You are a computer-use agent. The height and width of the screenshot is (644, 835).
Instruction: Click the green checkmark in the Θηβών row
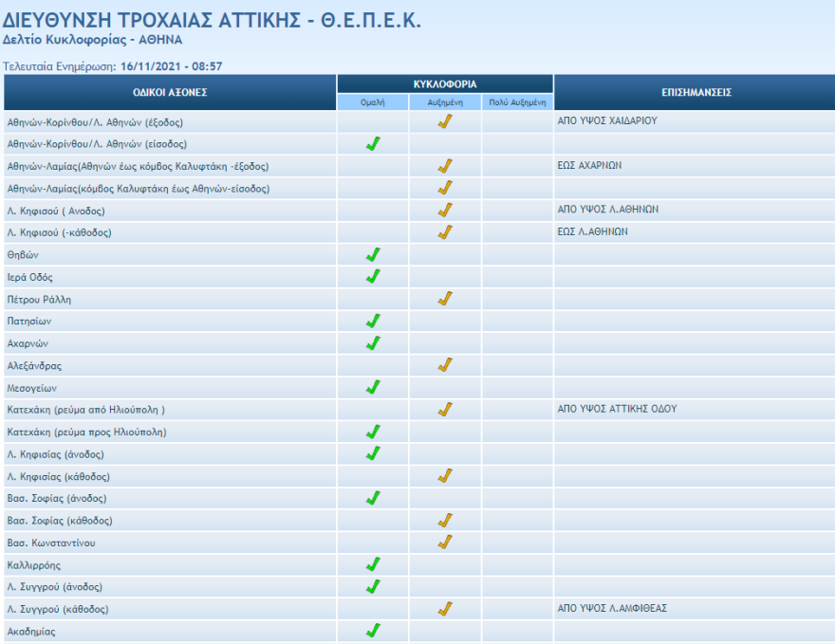coord(373,254)
